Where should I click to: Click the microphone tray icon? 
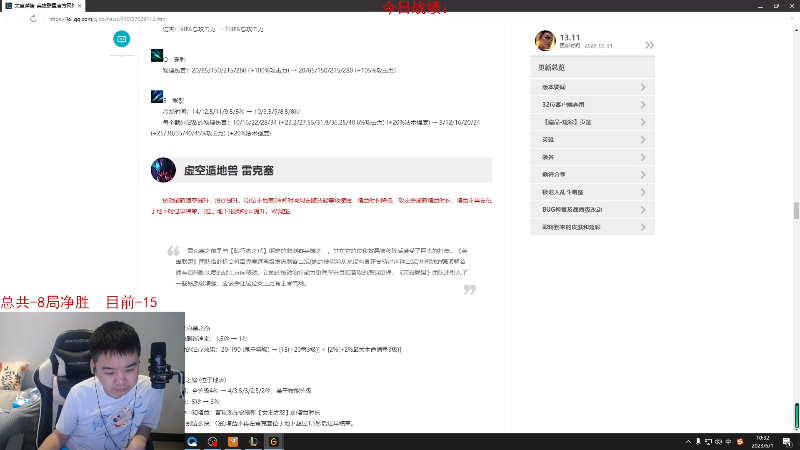[698, 442]
